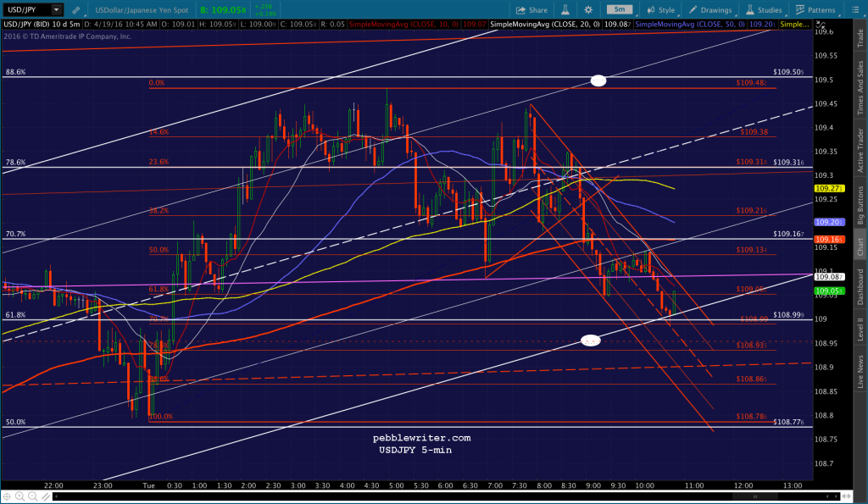Click the $108.86 red retracement label
868x504 pixels.
752,379
